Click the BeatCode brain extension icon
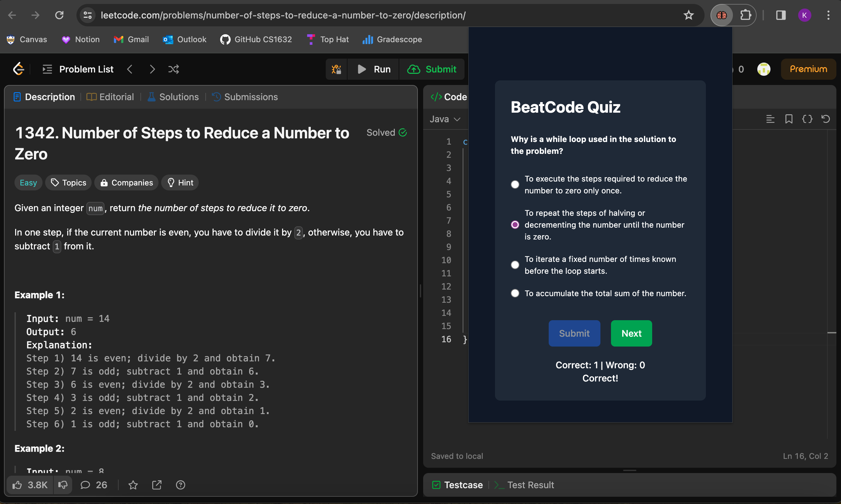Screen dimensions: 841x504 [x=721, y=15]
